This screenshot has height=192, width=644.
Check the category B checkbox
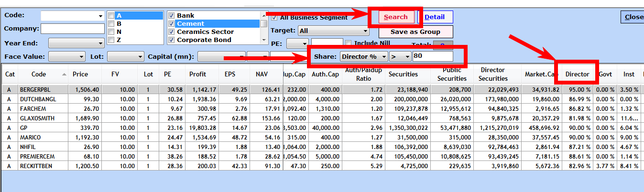click(x=111, y=24)
